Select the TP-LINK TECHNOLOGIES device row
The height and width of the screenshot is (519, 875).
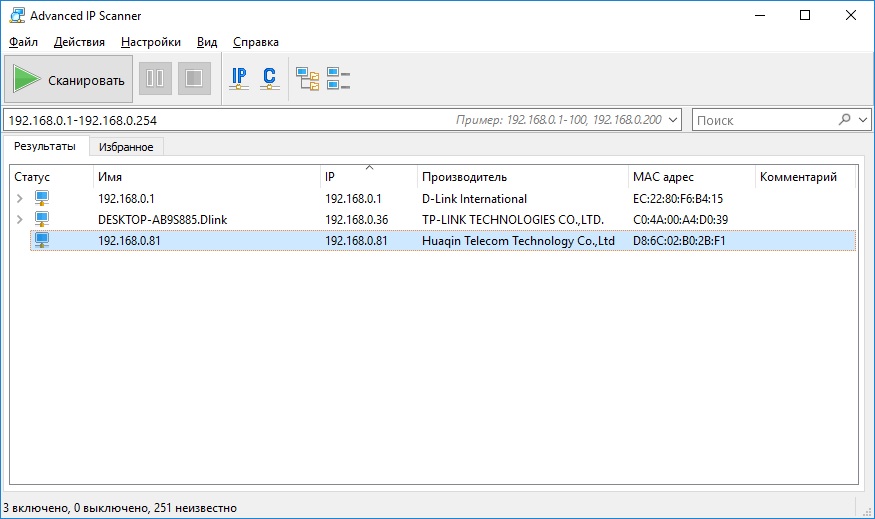click(512, 219)
